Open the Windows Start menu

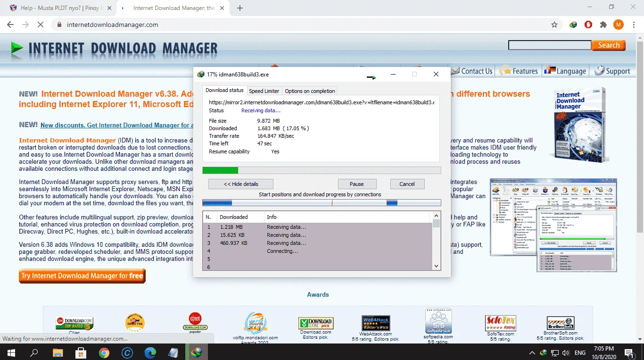(10, 352)
